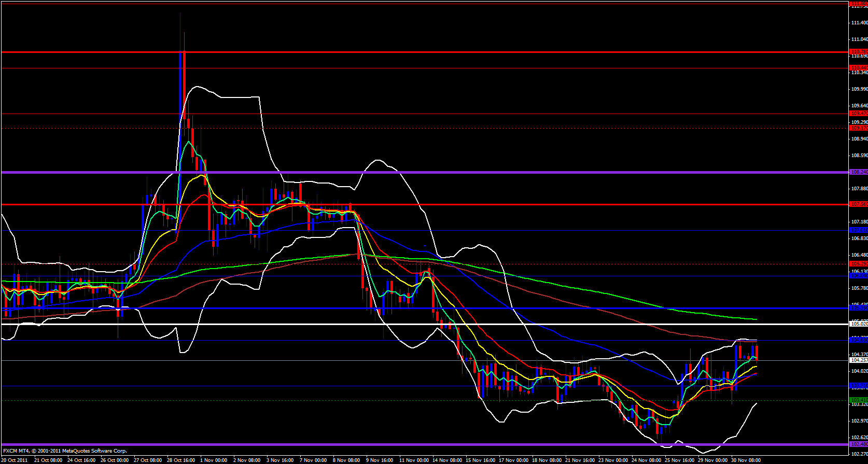
Task: Click the 17 Nov 00:00 time label
Action: (x=513, y=460)
